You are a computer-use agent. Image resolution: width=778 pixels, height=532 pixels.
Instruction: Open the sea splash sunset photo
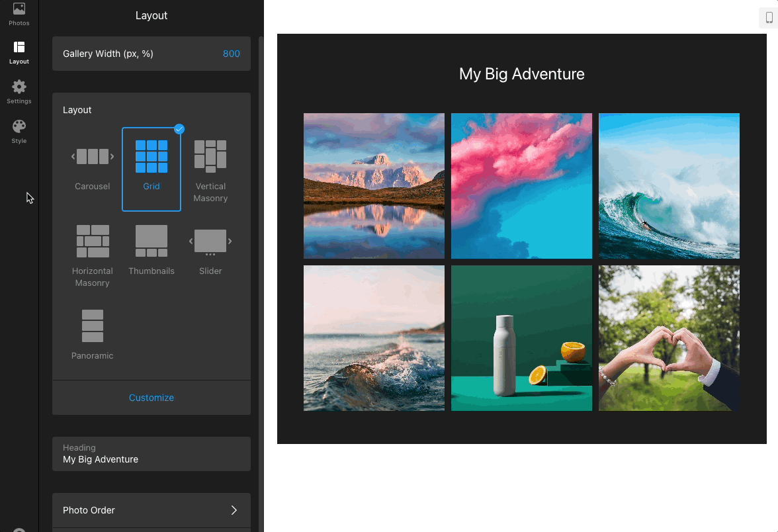(374, 338)
